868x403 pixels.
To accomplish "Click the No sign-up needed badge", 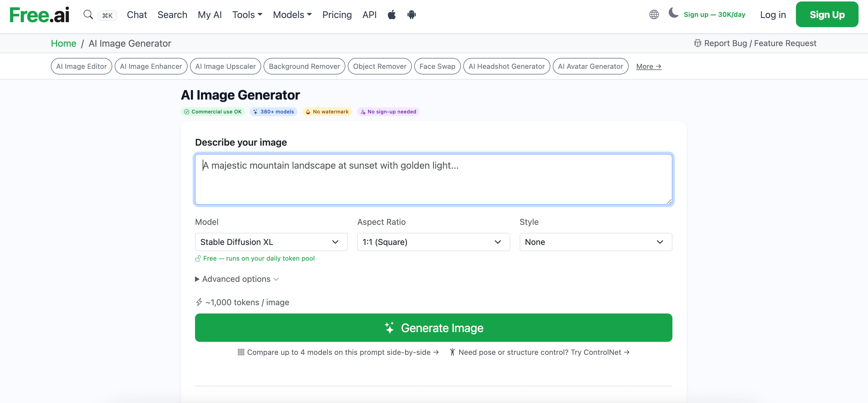I will tap(388, 111).
